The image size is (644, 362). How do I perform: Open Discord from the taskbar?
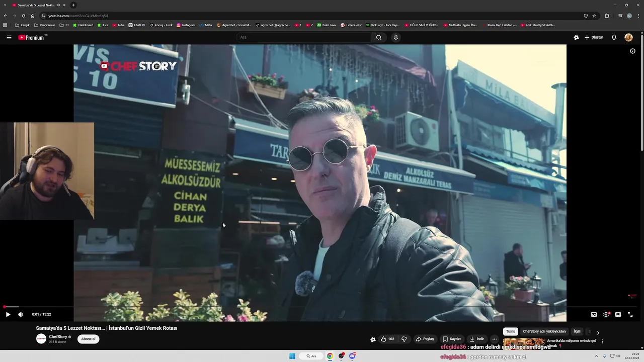coord(353,356)
